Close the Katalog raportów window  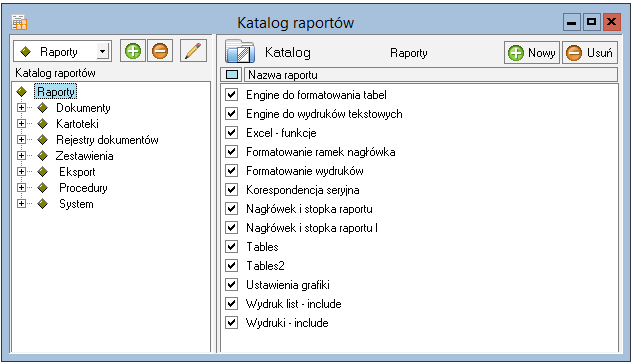(x=612, y=22)
